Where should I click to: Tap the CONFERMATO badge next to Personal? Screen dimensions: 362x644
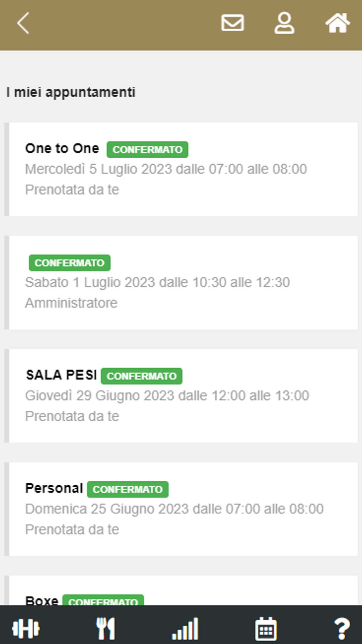coord(128,489)
